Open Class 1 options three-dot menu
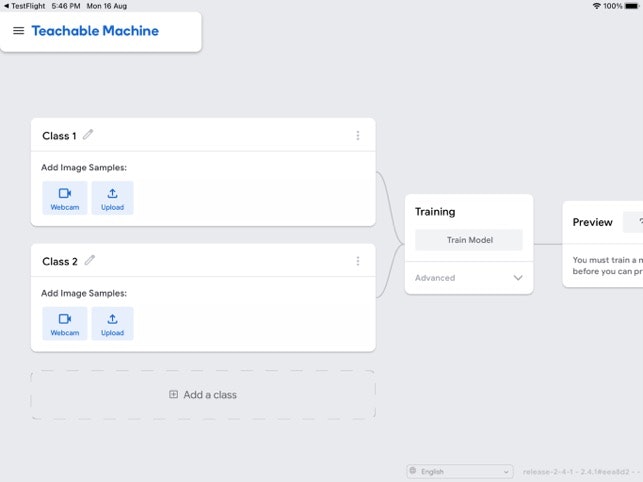Screen dimensions: 643x482 [358, 135]
